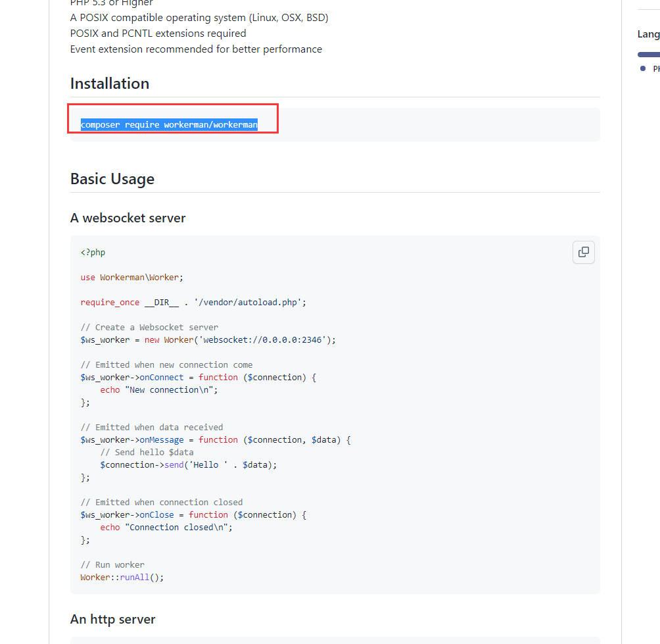Screen dimensions: 660x644
Task: Copy the websocket server code block
Action: coord(583,253)
